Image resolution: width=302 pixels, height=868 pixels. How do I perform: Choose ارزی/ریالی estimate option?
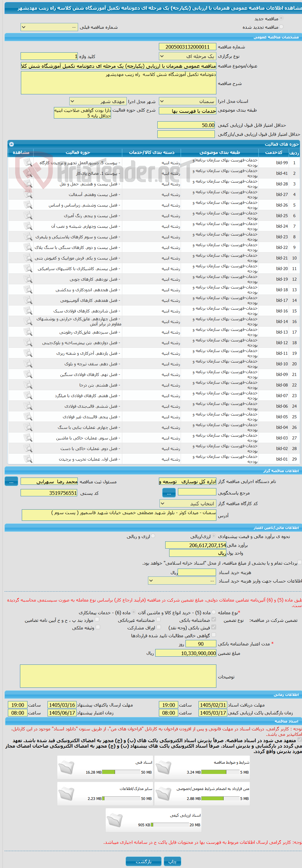(x=213, y=536)
